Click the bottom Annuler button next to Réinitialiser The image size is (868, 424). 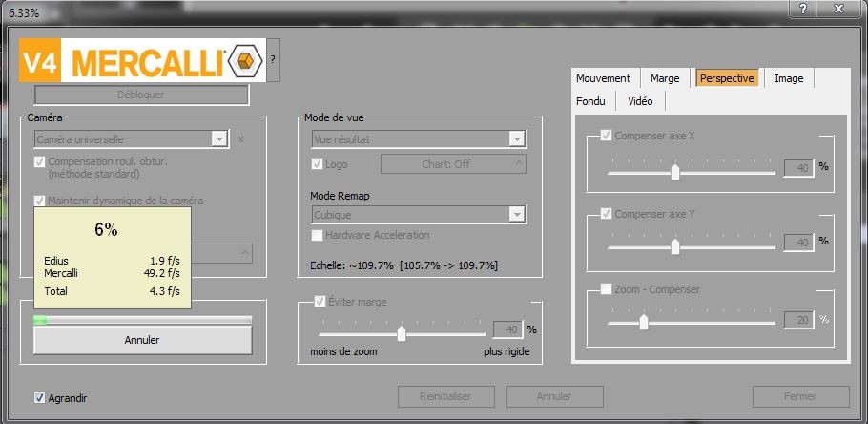coord(554,396)
